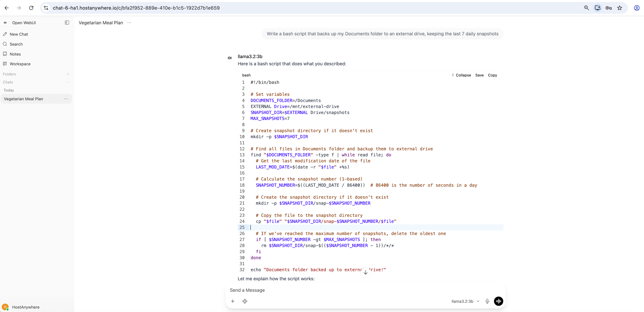The height and width of the screenshot is (312, 644).
Task: Add attachment with plus button
Action: click(x=233, y=301)
